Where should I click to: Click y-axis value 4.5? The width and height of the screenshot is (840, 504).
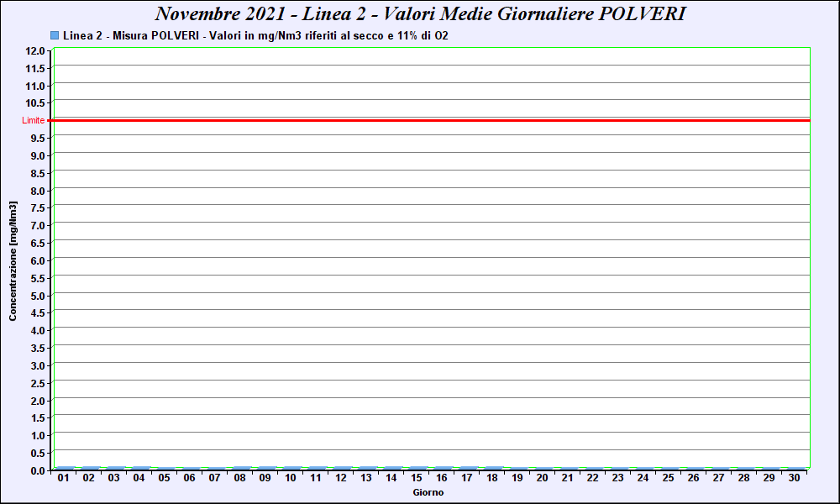pyautogui.click(x=38, y=312)
